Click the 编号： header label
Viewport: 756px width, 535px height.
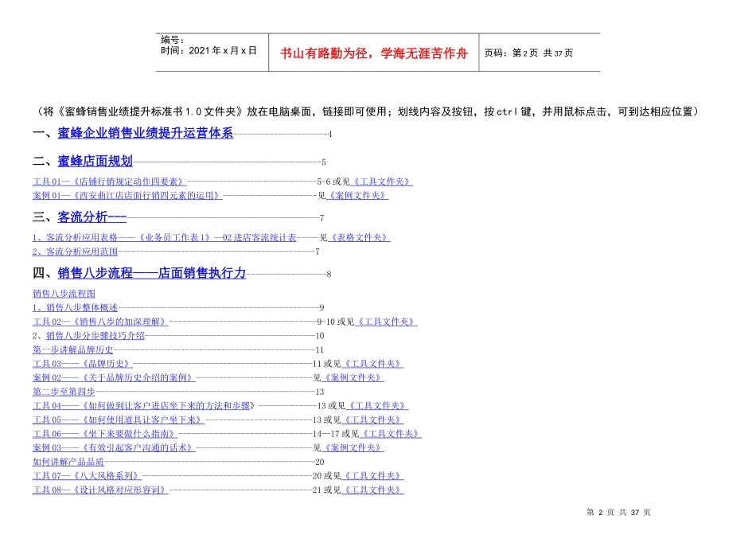pos(173,40)
